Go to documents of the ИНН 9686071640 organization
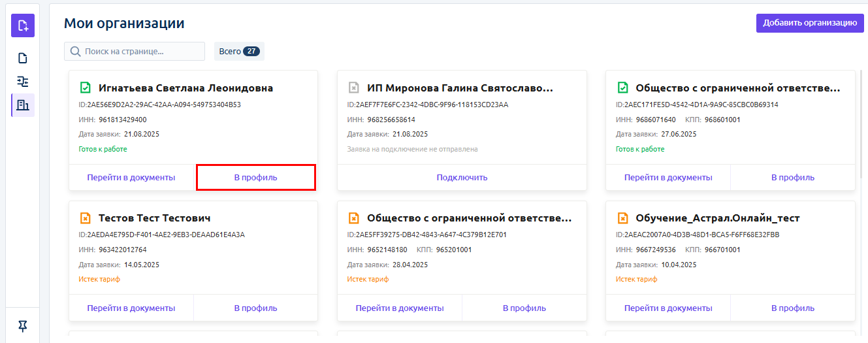 tap(668, 177)
